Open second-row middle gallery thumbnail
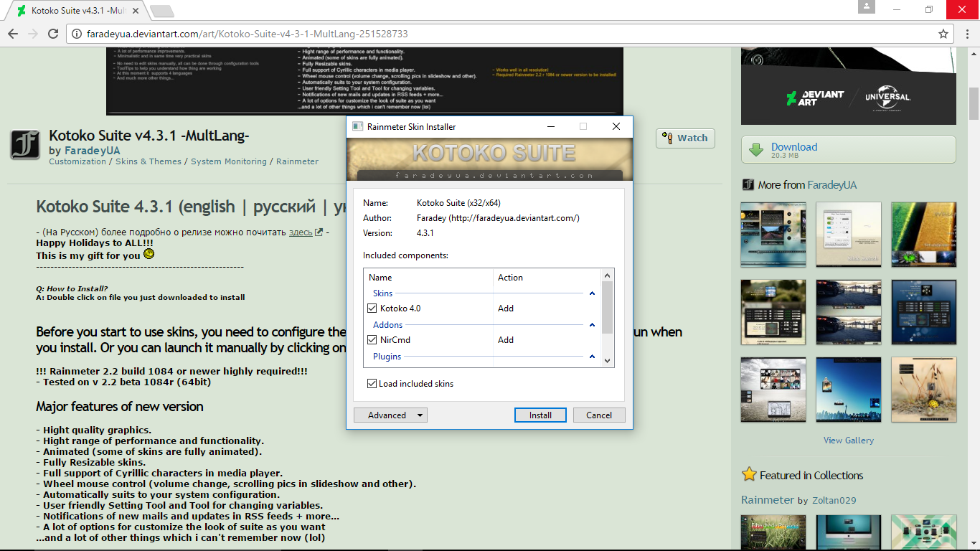This screenshot has height=551, width=980. point(849,312)
